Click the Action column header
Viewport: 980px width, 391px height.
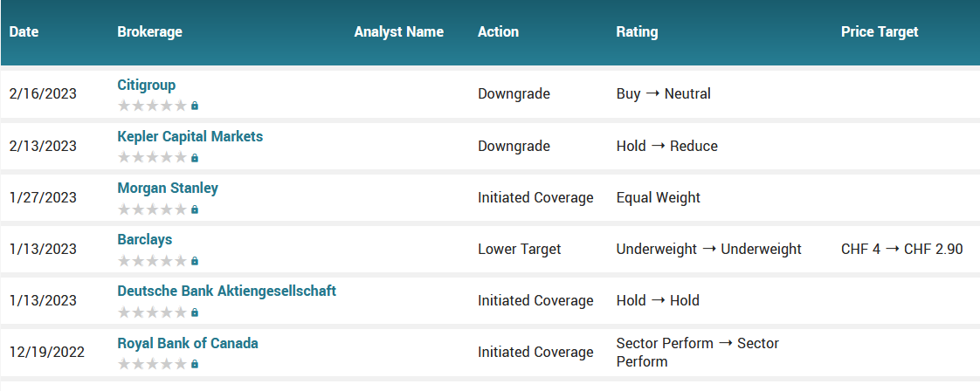[498, 31]
